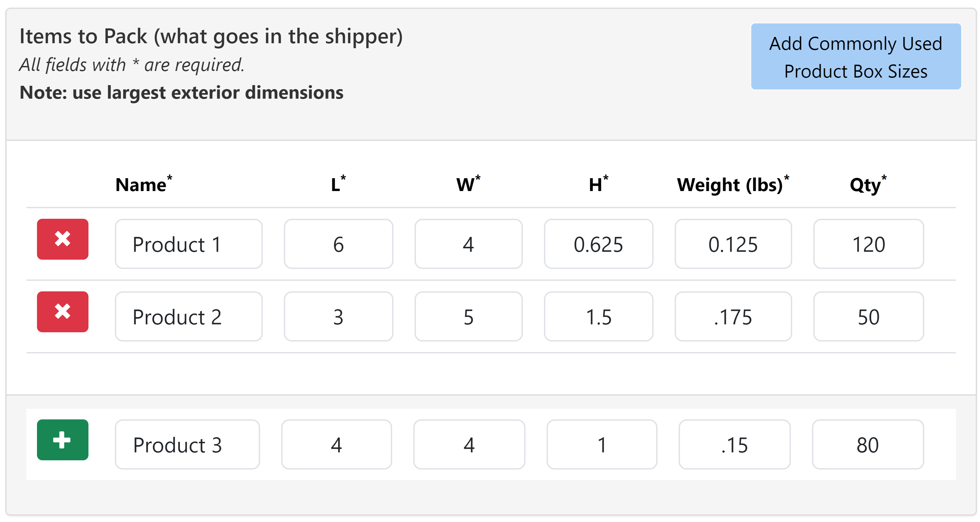
Task: Click Product 1 quantity field 120
Action: point(868,244)
